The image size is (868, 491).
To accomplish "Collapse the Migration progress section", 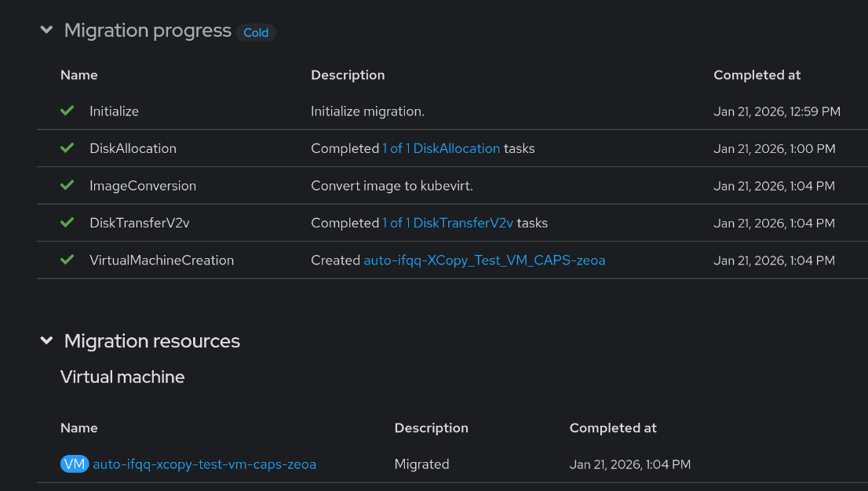I will pyautogui.click(x=47, y=31).
